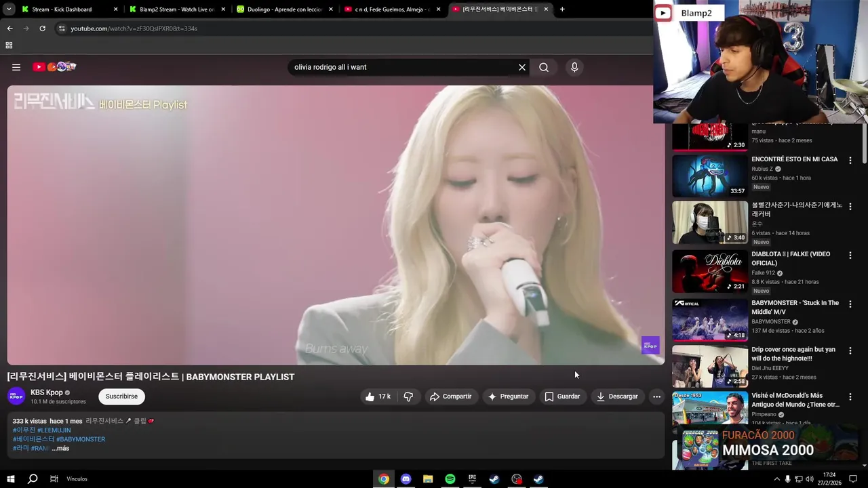Open 'Stuck In The Middle' M/V title
This screenshot has height=488, width=868.
point(795,308)
